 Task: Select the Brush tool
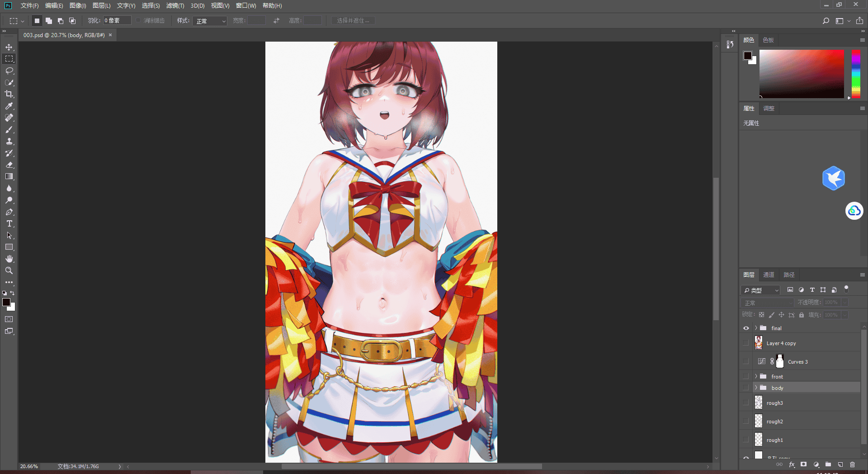point(9,129)
